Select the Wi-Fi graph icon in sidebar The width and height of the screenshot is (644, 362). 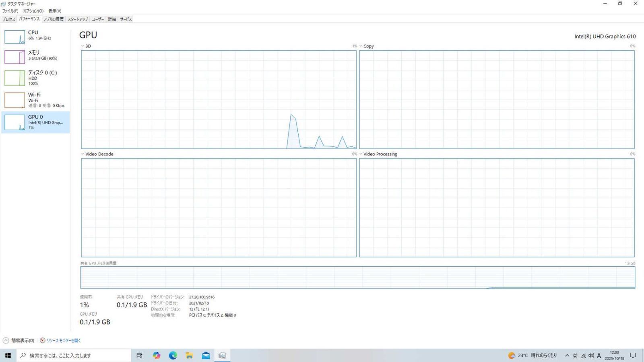pyautogui.click(x=14, y=100)
